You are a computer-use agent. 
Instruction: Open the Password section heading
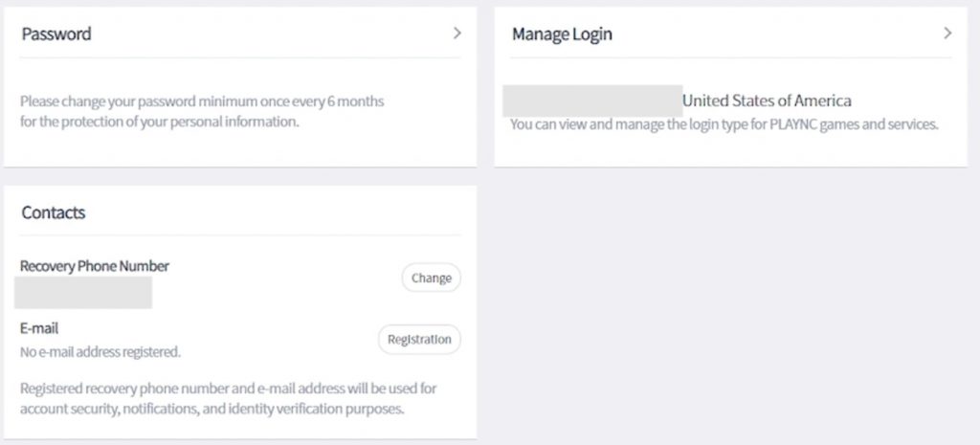(x=56, y=33)
